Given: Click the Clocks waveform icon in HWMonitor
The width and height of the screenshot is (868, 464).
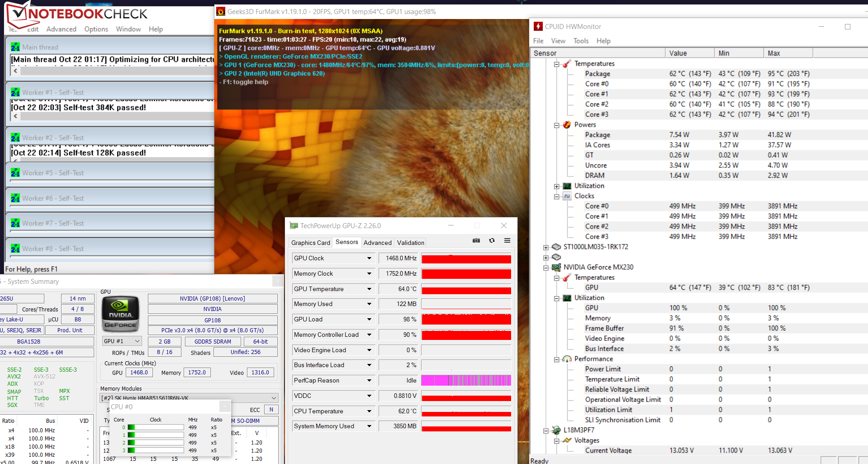Looking at the screenshot, I should (567, 196).
